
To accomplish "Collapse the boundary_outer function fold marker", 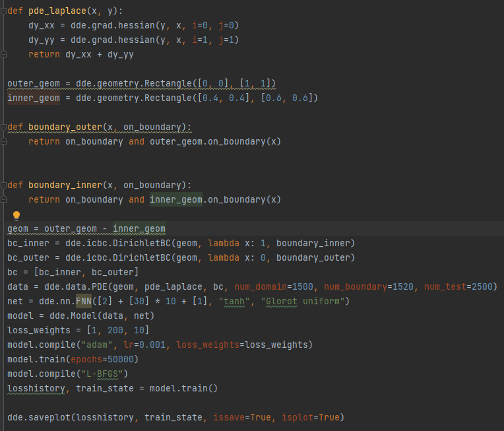I will 3,127.
